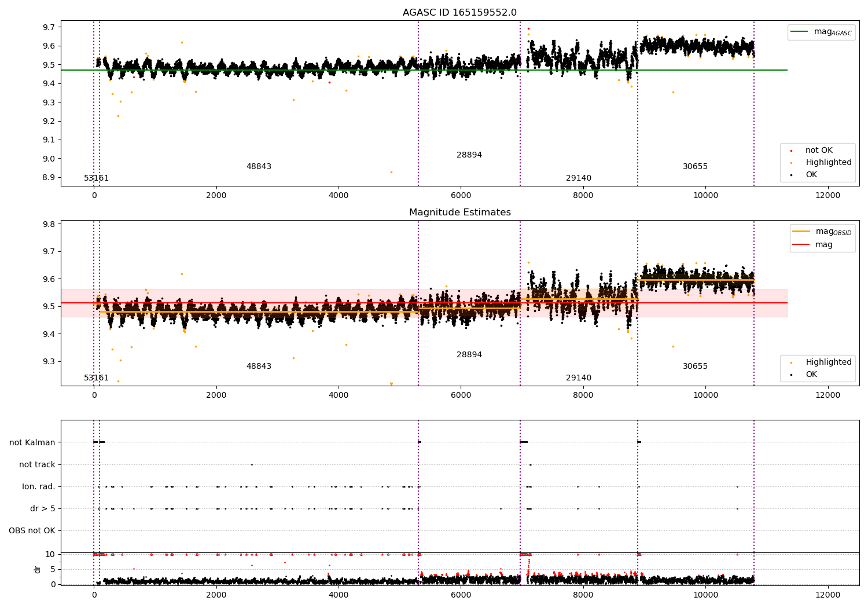This screenshot has height=608, width=868.
Task: Click the mag OBSID legend label, middle plot
Action: (834, 232)
